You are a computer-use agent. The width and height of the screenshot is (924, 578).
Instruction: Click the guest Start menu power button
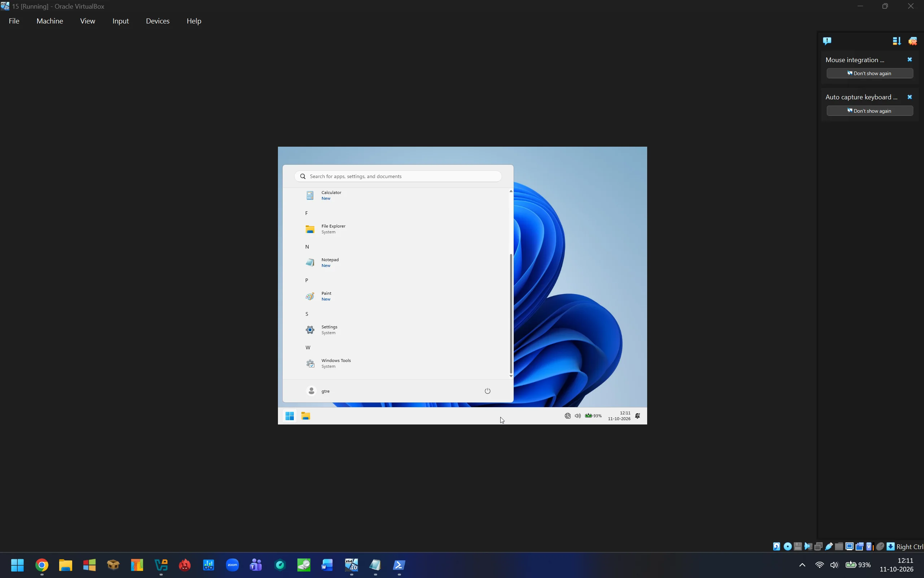(487, 391)
